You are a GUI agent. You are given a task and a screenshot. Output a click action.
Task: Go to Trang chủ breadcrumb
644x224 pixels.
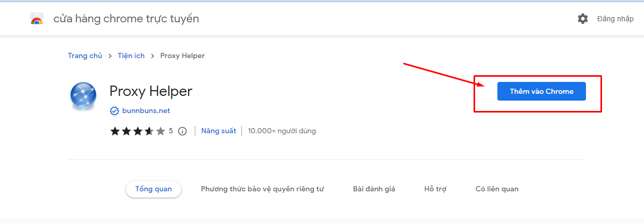click(85, 55)
